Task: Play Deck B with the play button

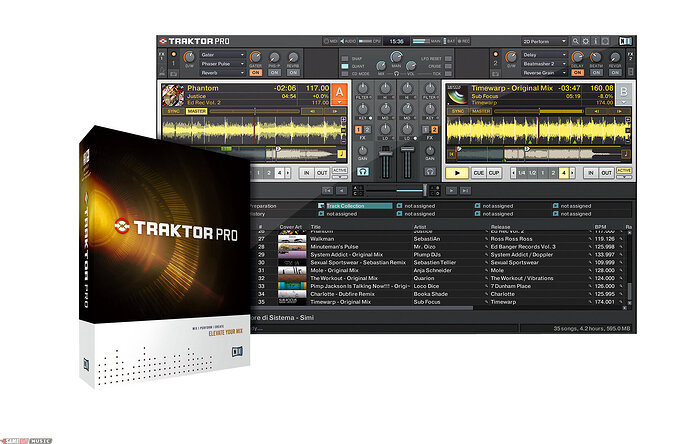Action: (457, 173)
